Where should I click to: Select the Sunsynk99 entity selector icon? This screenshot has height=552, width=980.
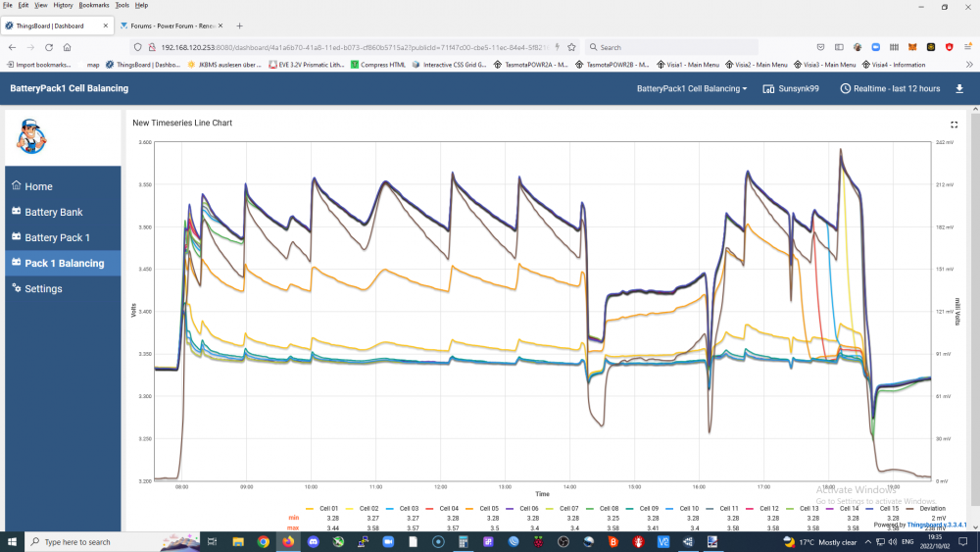tap(768, 89)
